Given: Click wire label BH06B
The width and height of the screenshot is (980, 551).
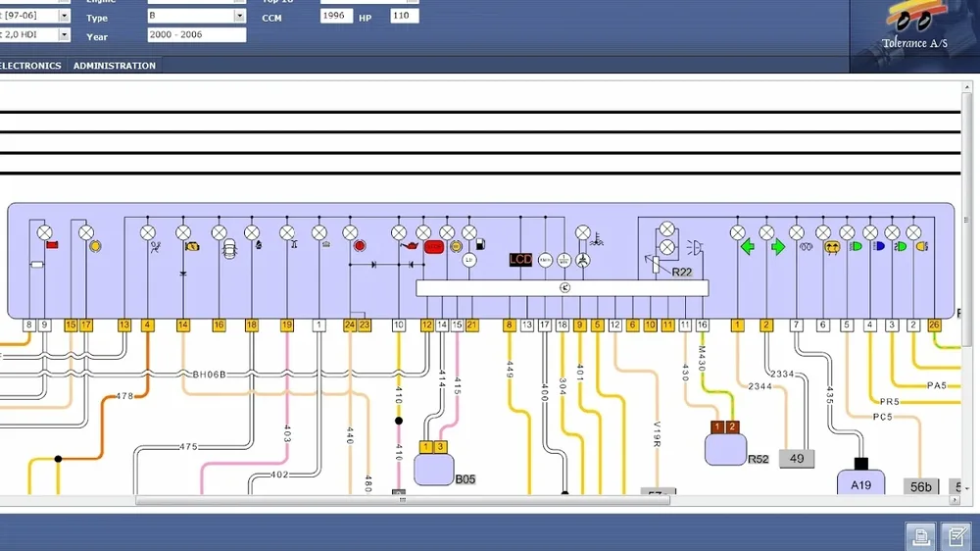Looking at the screenshot, I should coord(210,375).
